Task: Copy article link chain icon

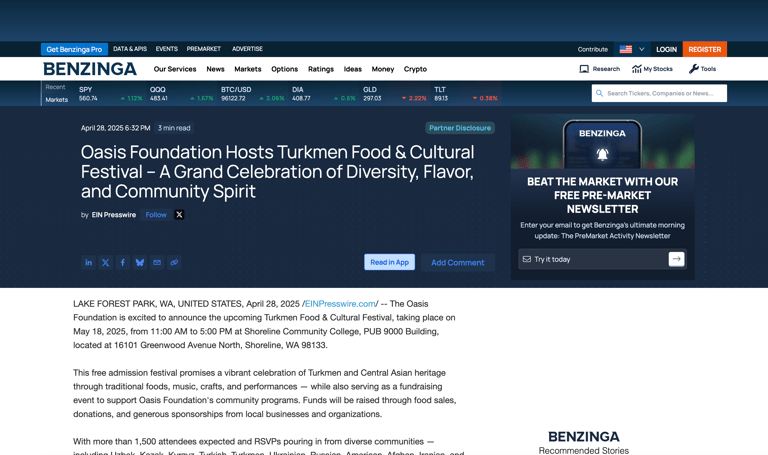Action: pyautogui.click(x=174, y=263)
